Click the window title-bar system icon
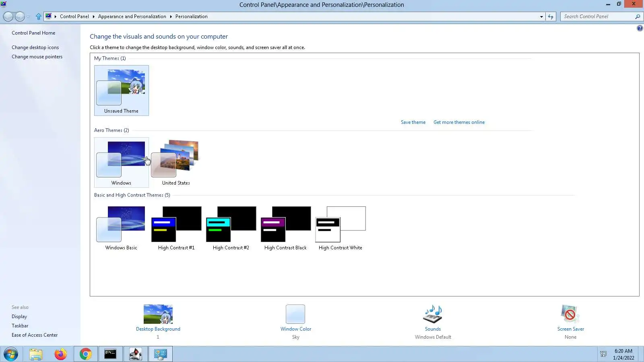The width and height of the screenshot is (644, 362). point(3,4)
